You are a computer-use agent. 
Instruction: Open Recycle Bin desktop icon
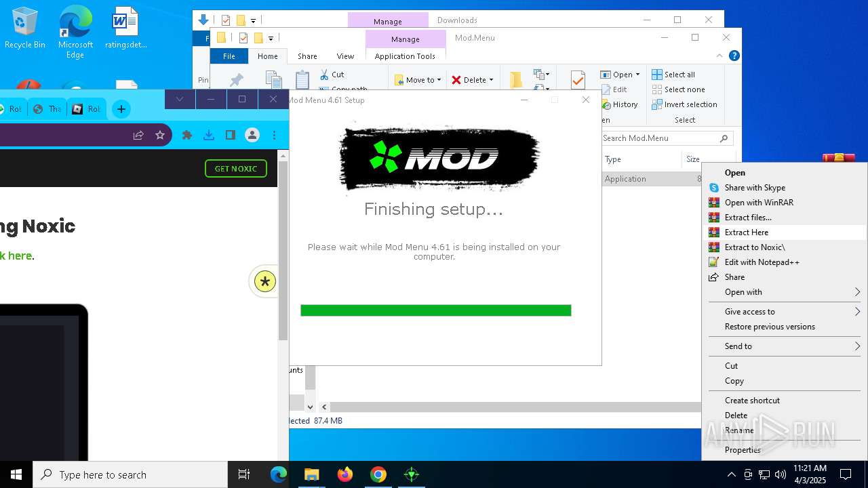tap(25, 28)
